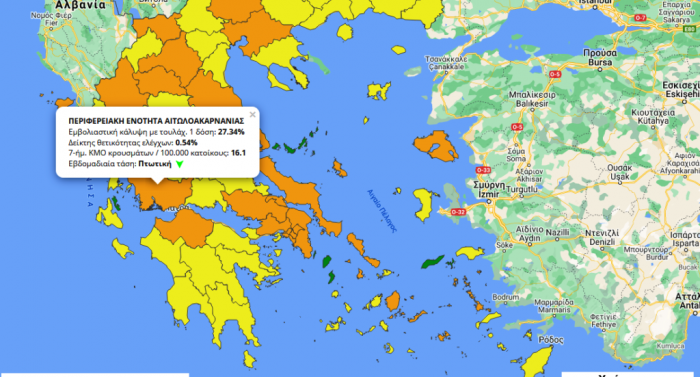700x377 pixels.
Task: Click the Ρόδος label
Action: (551, 340)
